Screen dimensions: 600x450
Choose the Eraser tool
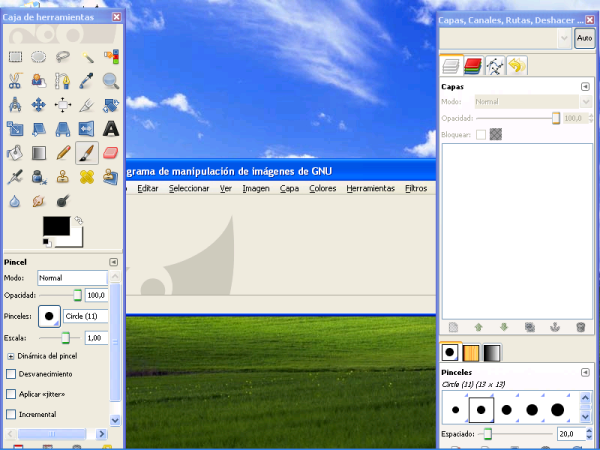[111, 153]
